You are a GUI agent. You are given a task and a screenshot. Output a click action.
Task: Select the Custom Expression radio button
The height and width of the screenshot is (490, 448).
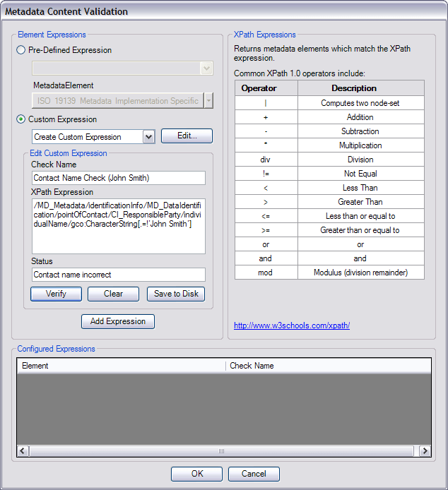(21, 119)
